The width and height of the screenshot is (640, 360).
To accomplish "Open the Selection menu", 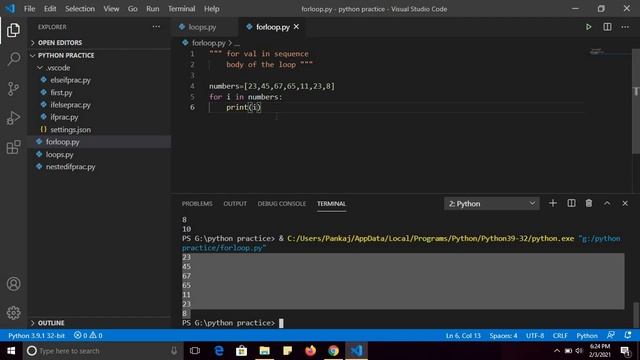I will [x=80, y=9].
